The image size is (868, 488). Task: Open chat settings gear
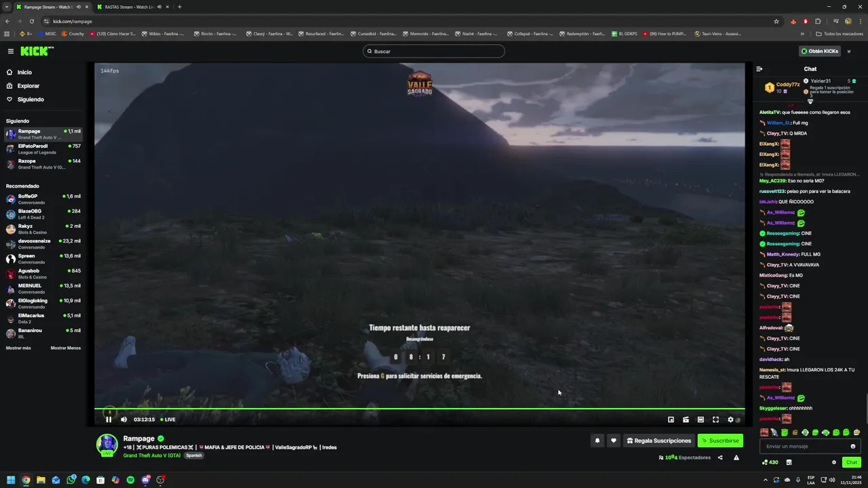pyautogui.click(x=834, y=462)
